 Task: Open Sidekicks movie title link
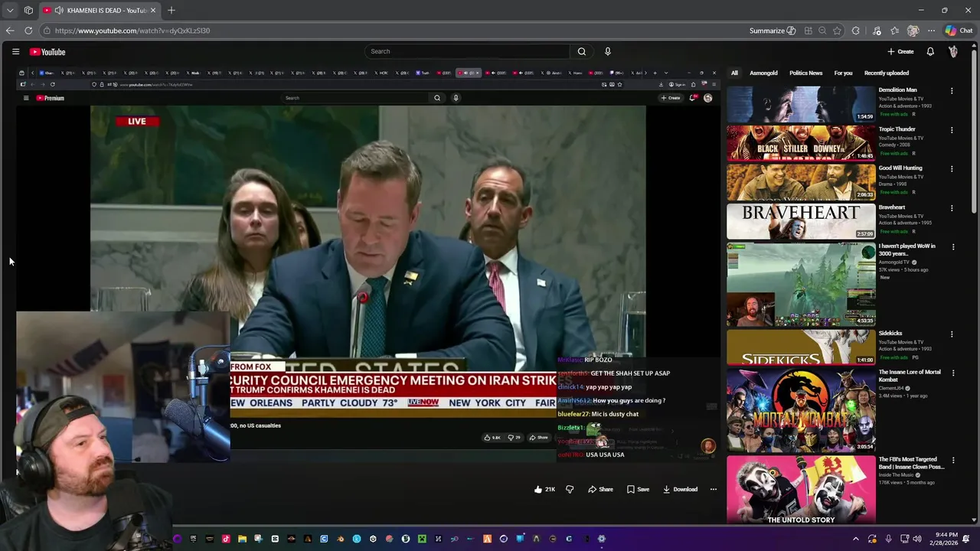[x=890, y=333]
